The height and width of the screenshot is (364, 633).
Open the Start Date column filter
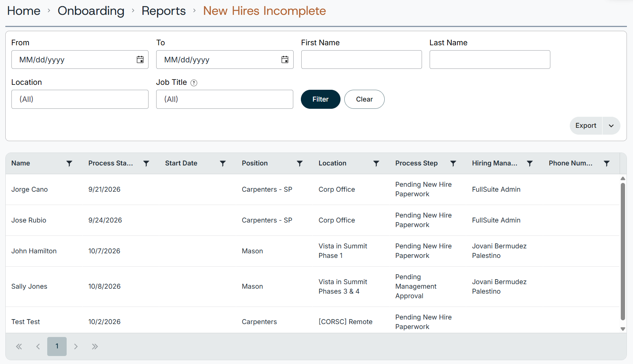click(x=223, y=163)
